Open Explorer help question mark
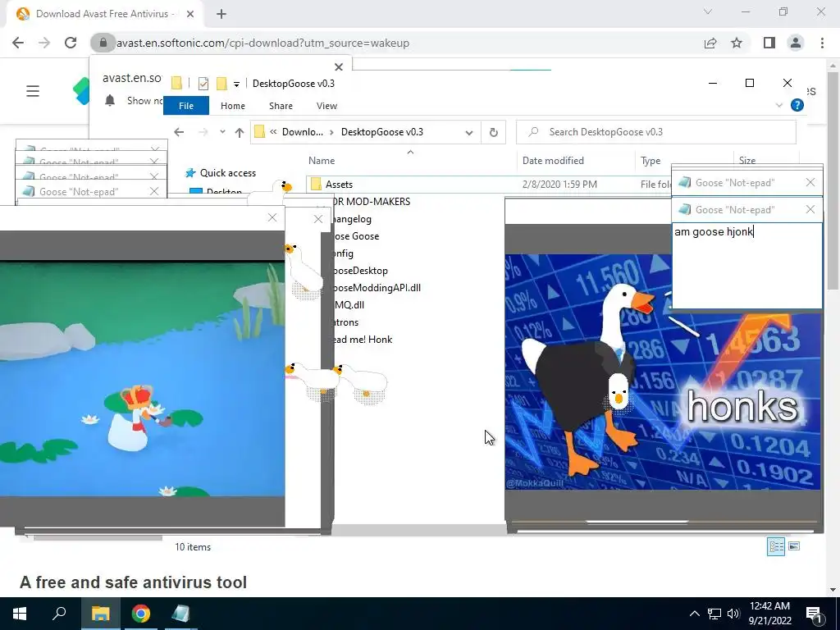840x630 pixels. coord(797,105)
